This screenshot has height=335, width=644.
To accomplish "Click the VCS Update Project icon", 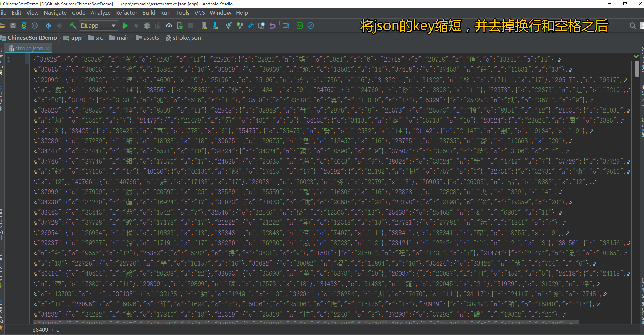I will [x=229, y=26].
